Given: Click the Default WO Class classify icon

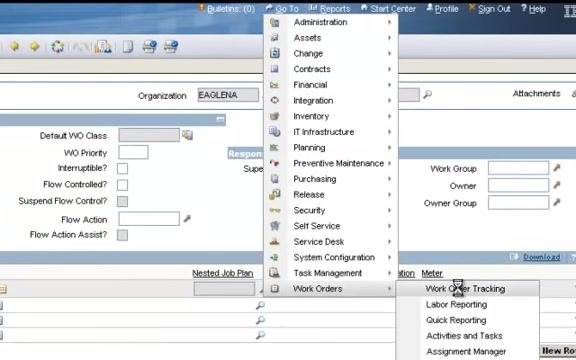Looking at the screenshot, I should point(187,135).
